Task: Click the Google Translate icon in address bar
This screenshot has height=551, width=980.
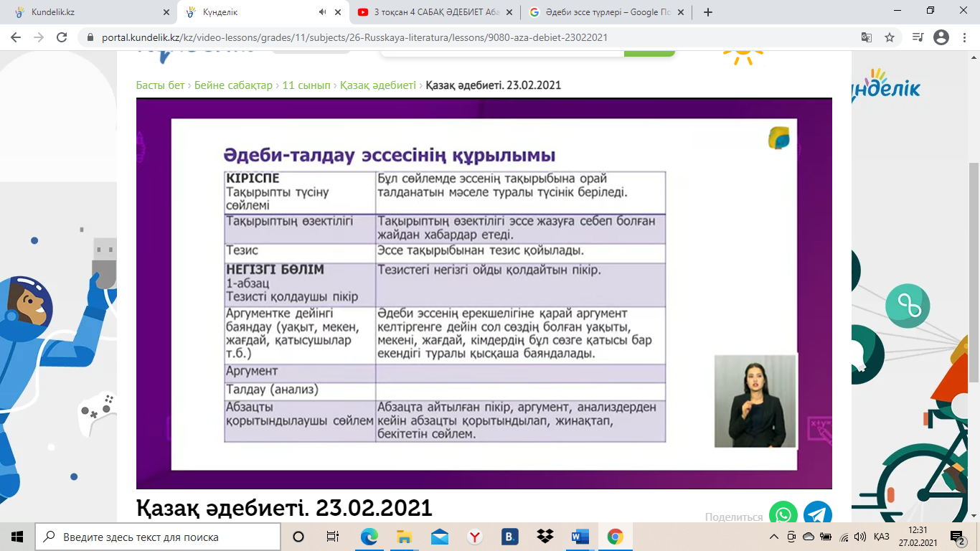Action: [x=867, y=37]
